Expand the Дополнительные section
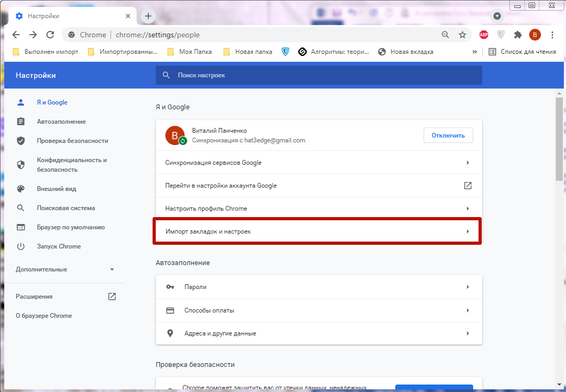The height and width of the screenshot is (392, 566). [65, 269]
